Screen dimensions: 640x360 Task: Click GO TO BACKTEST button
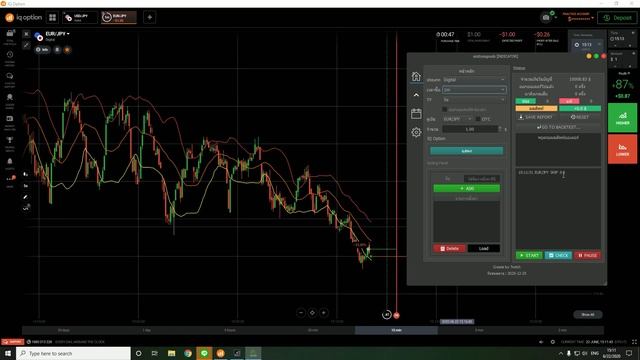click(x=558, y=127)
